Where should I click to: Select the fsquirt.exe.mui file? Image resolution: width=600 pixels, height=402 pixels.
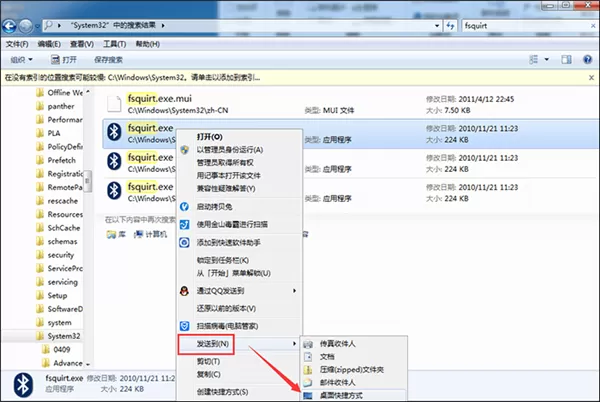pyautogui.click(x=351, y=104)
